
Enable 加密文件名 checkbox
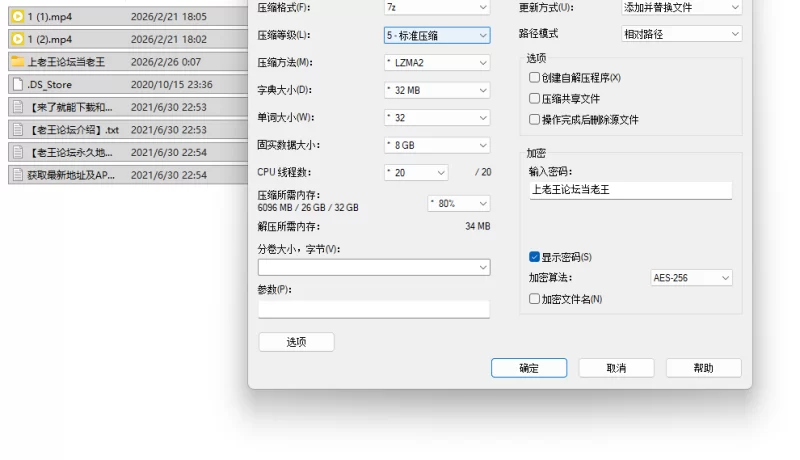pos(534,299)
